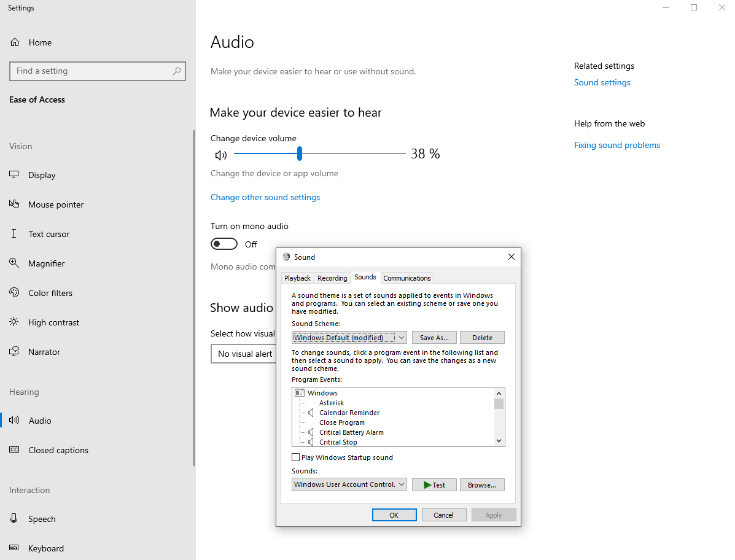Open Color filters palette icon

tap(14, 293)
